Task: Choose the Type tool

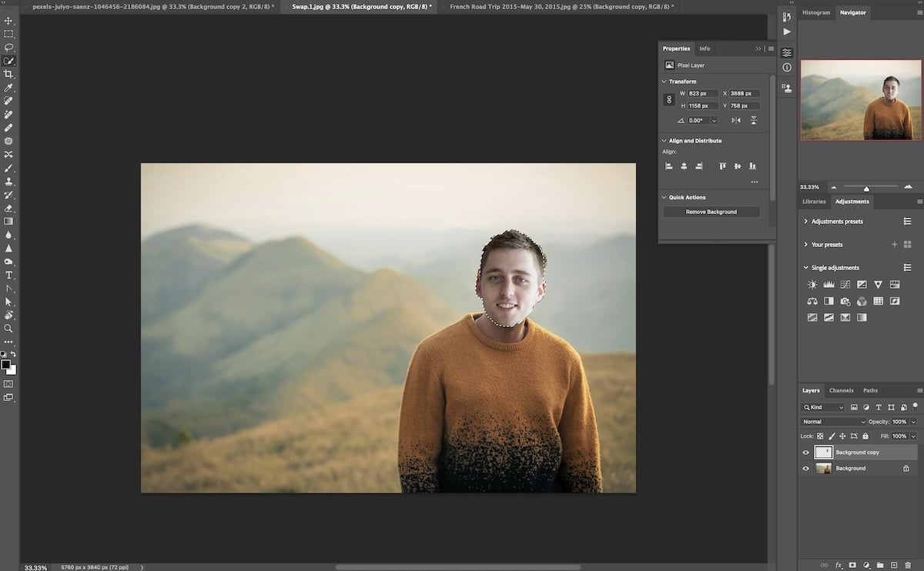Action: tap(9, 274)
